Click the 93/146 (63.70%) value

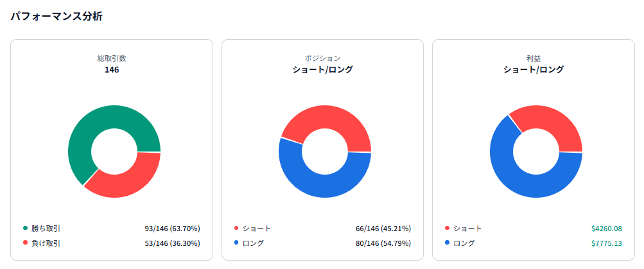(x=173, y=228)
